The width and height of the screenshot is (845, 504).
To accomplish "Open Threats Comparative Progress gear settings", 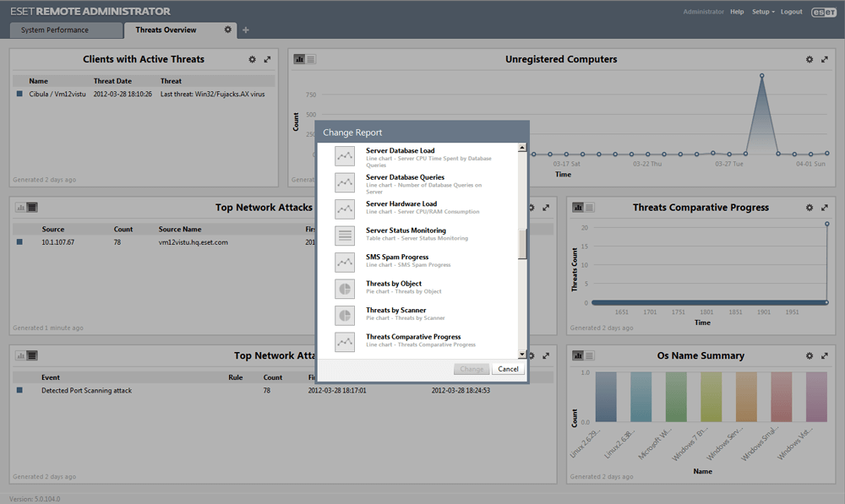I will tap(810, 208).
